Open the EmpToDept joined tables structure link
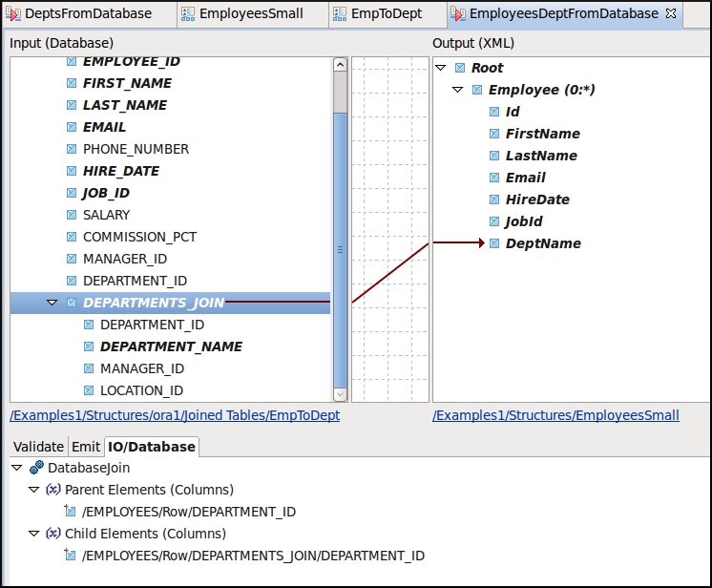This screenshot has height=588, width=712. (x=175, y=415)
